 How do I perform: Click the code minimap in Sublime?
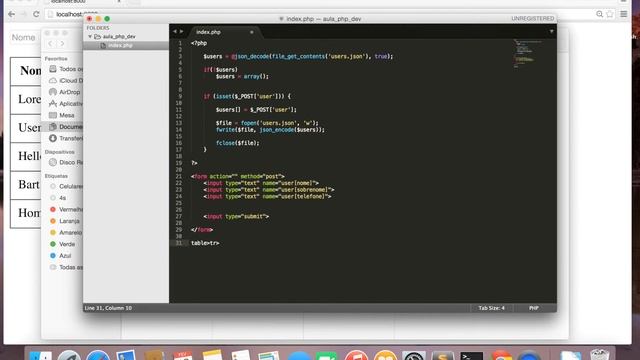coord(527,54)
